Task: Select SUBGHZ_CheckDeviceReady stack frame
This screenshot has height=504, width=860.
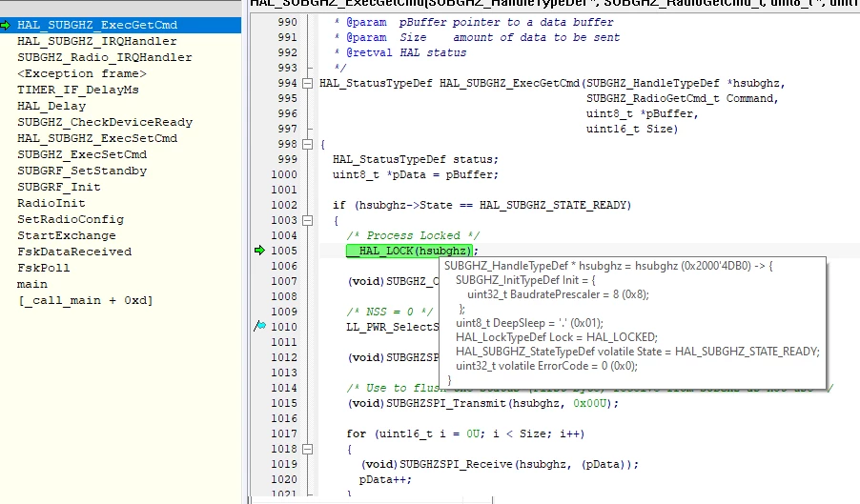Action: [x=105, y=122]
